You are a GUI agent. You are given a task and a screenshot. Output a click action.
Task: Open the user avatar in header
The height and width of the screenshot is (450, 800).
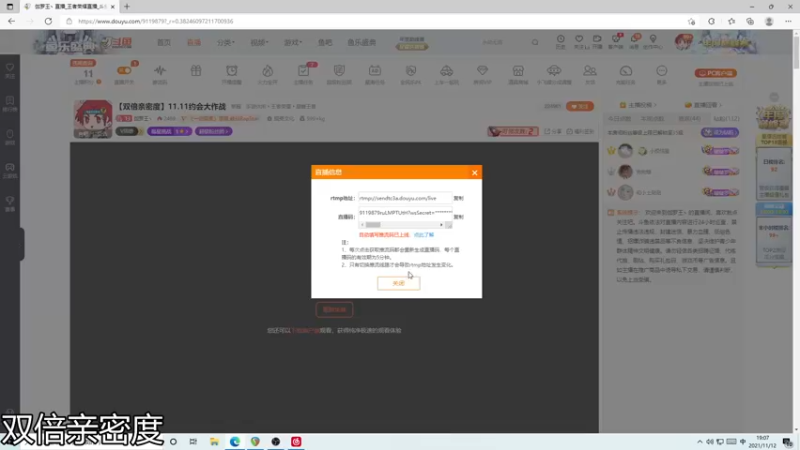tap(683, 42)
